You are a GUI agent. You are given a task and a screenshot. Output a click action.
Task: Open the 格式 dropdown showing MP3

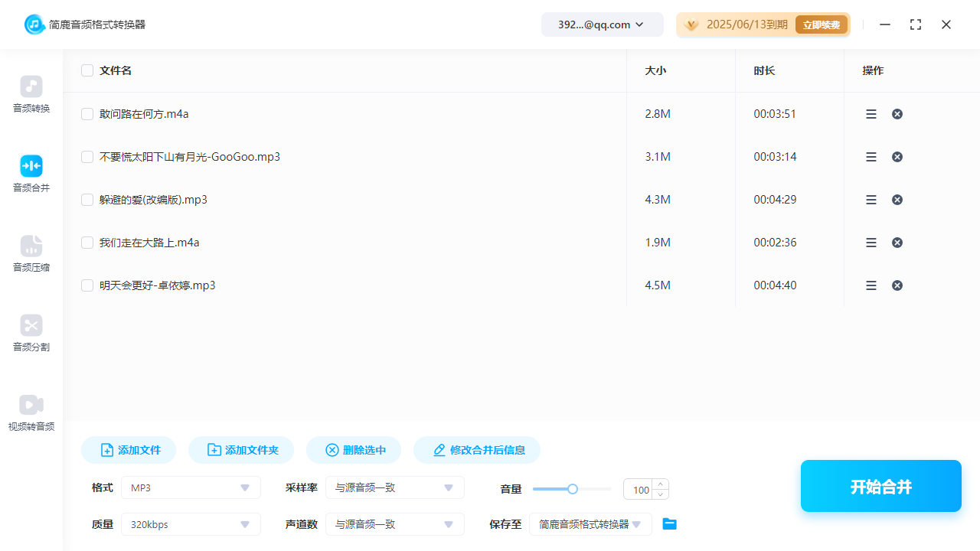(190, 487)
